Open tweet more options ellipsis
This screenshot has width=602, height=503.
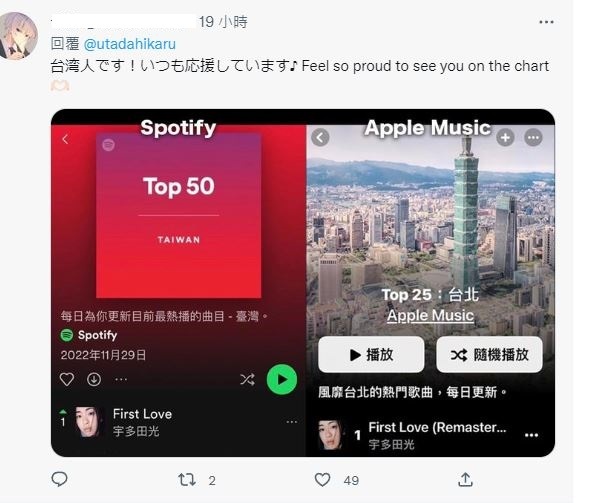point(546,22)
